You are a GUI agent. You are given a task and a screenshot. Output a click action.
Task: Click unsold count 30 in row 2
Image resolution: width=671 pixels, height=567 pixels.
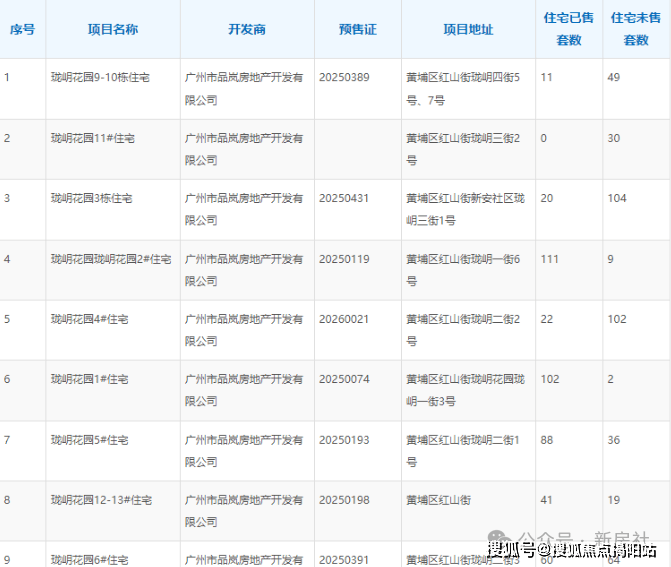coord(614,138)
